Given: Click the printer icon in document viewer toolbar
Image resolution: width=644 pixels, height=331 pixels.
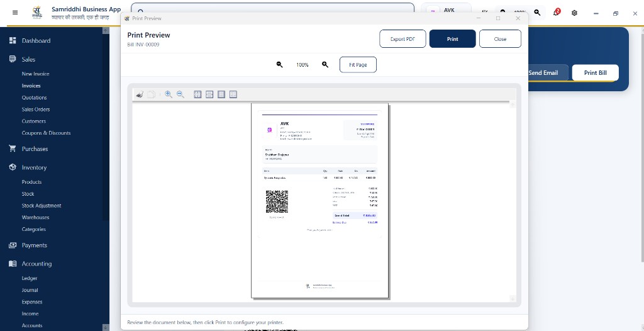Looking at the screenshot, I should coord(140,94).
